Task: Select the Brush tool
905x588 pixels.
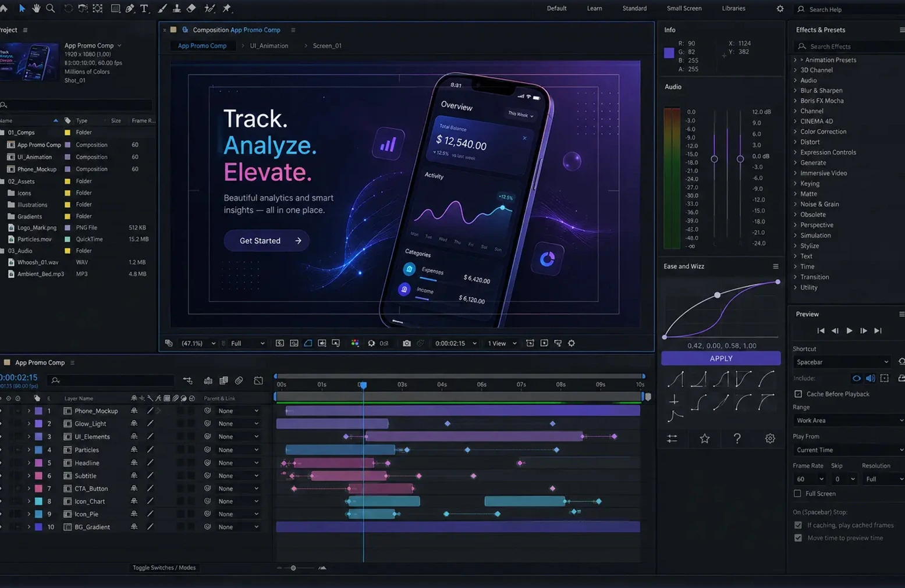Action: pyautogui.click(x=162, y=8)
